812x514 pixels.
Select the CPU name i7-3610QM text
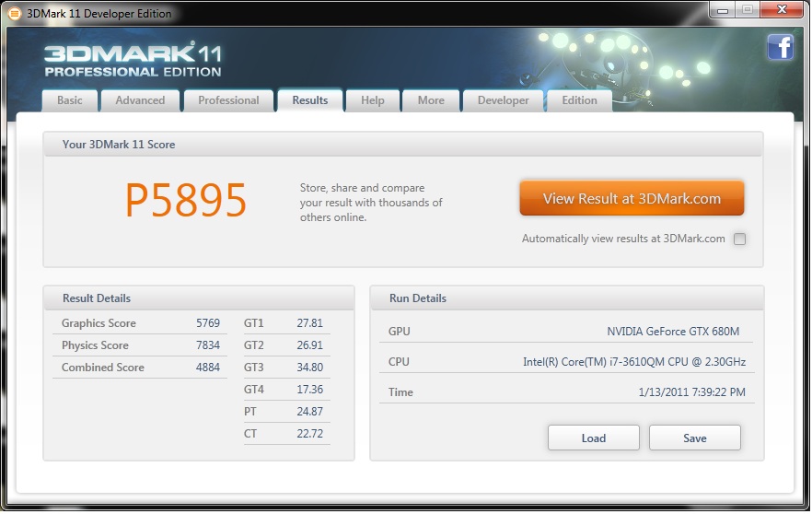coord(633,362)
